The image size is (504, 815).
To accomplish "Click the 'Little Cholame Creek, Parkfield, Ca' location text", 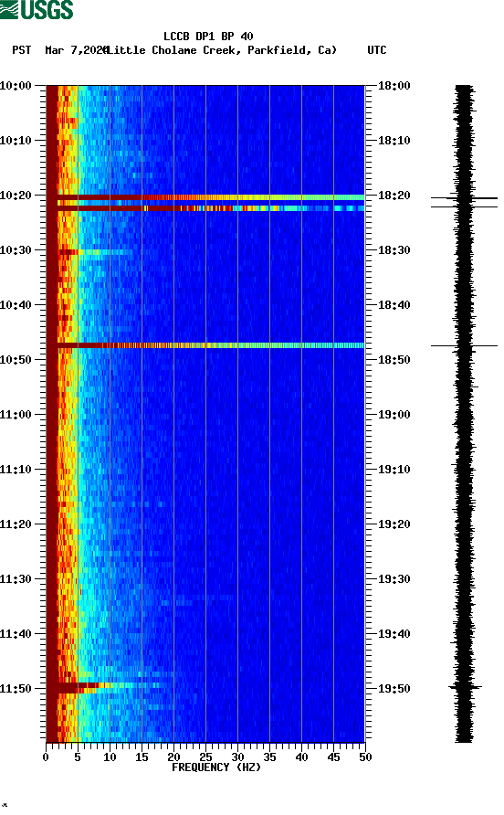I will click(222, 50).
